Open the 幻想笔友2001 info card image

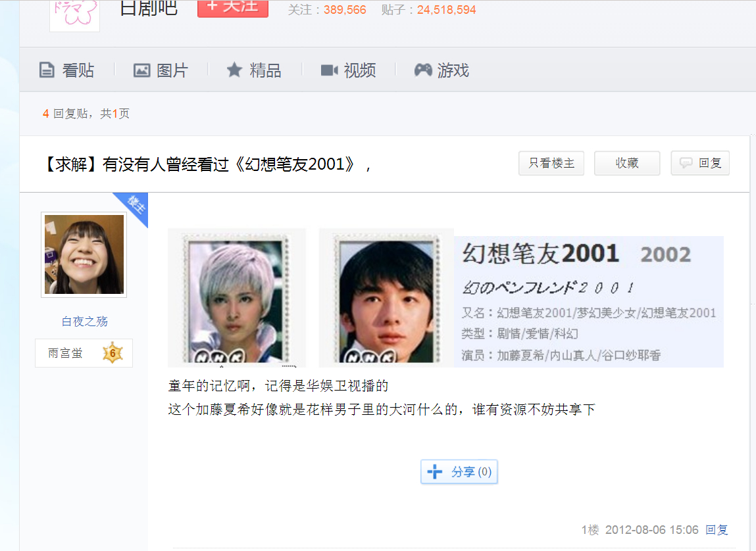pos(589,302)
